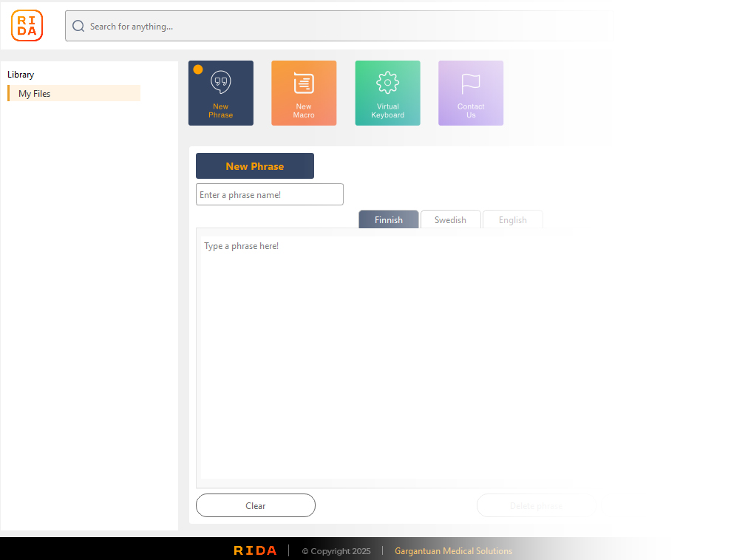Click the Library heading in the sidebar
748x560 pixels.
coord(21,75)
